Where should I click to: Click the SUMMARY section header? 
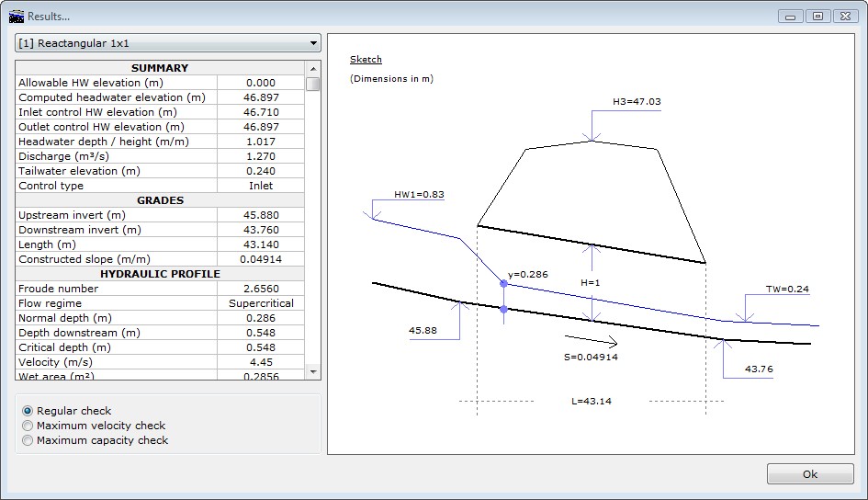pyautogui.click(x=160, y=68)
